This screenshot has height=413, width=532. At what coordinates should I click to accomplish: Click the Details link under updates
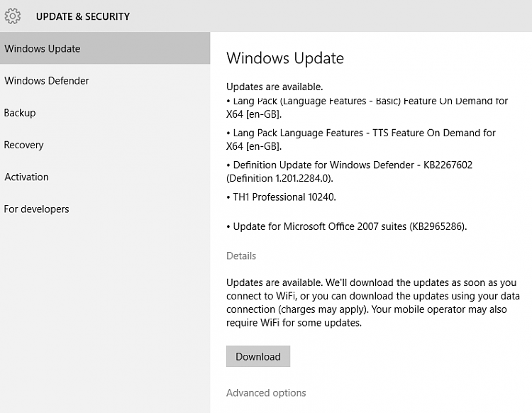241,255
